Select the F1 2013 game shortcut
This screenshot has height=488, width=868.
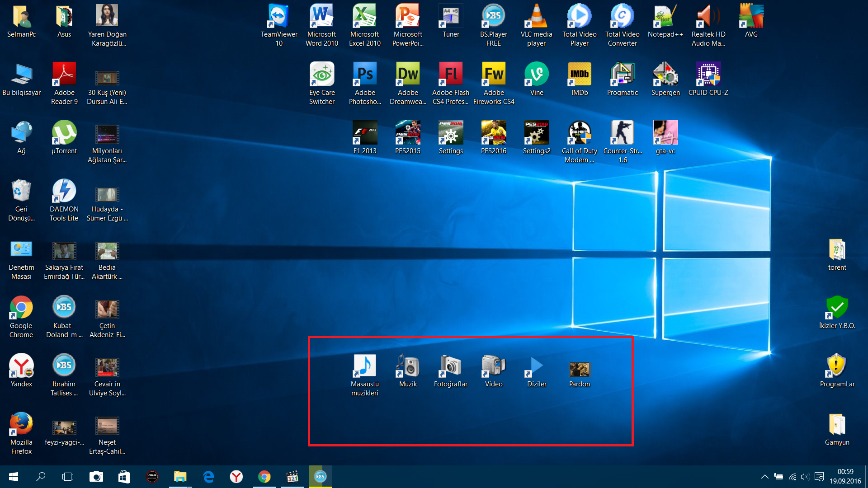pos(365,137)
